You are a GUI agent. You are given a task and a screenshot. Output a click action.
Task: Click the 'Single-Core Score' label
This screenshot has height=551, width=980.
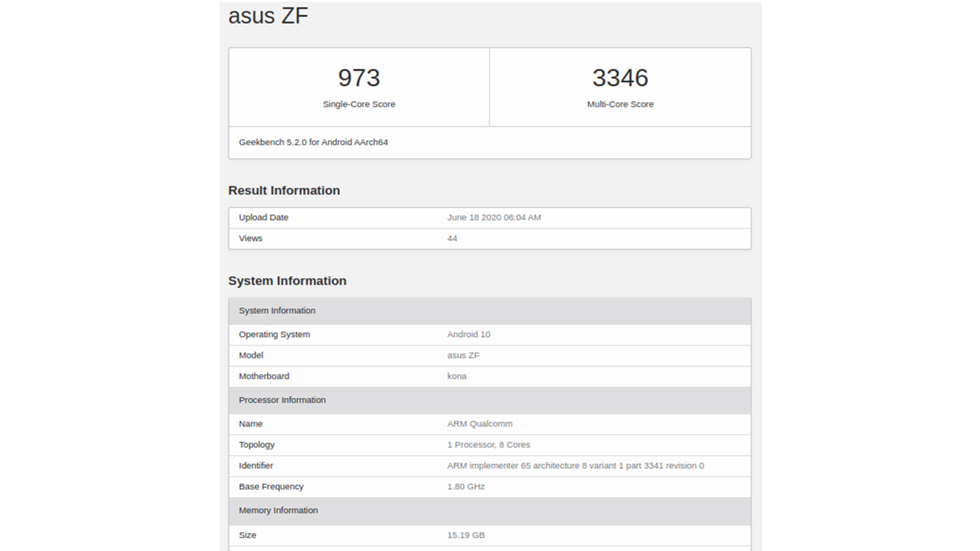point(359,104)
